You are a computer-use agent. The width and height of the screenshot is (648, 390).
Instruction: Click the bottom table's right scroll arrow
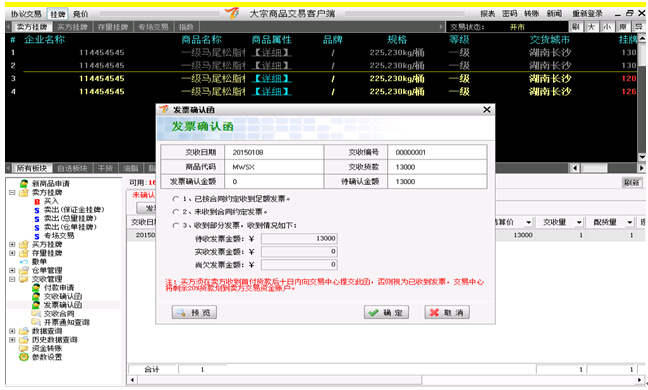coord(640,380)
